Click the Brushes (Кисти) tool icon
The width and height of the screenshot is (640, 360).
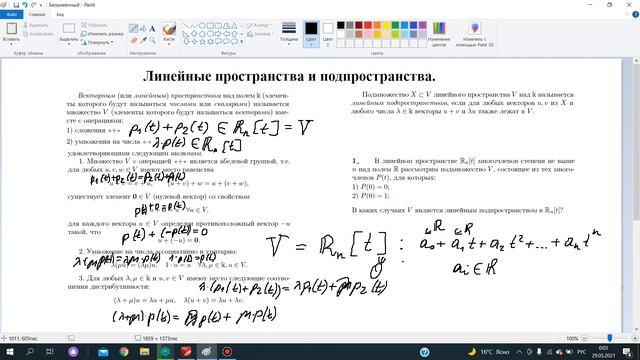[x=169, y=29]
